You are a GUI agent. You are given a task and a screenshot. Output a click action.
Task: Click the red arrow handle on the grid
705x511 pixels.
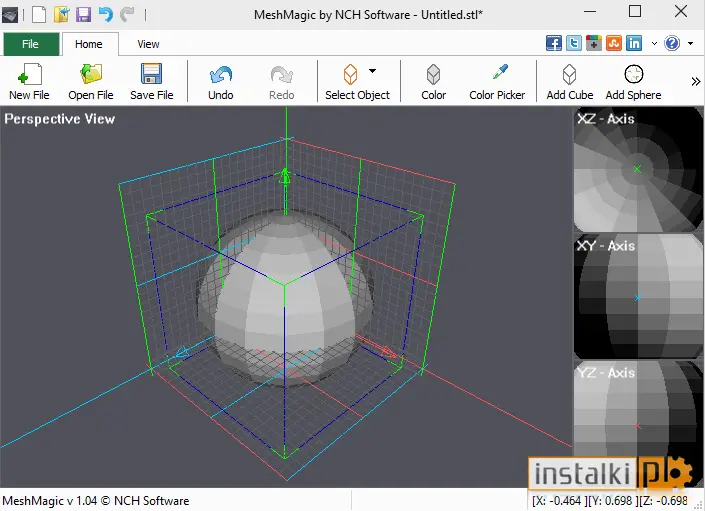click(x=388, y=351)
